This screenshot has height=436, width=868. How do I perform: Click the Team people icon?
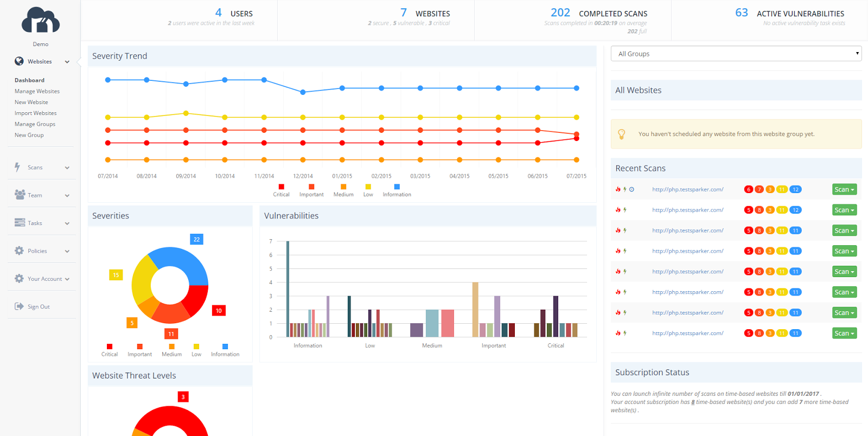20,195
